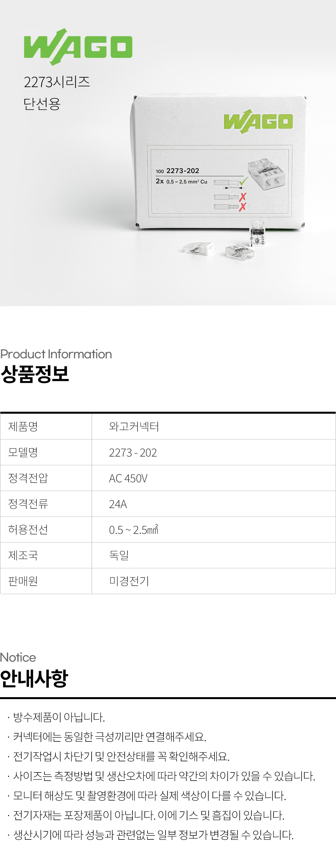Viewport: 336px width, 868px height.
Task: Select the 독일 manufacturing country cell
Action: (x=213, y=555)
